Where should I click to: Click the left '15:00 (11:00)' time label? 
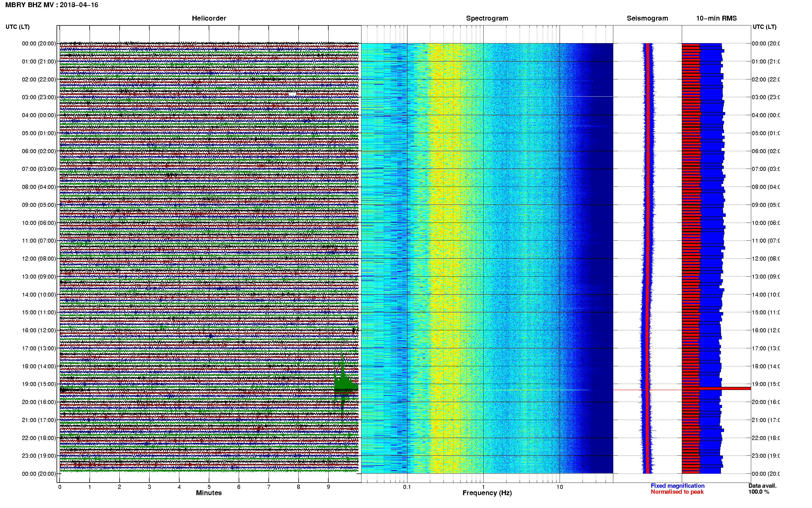39,312
